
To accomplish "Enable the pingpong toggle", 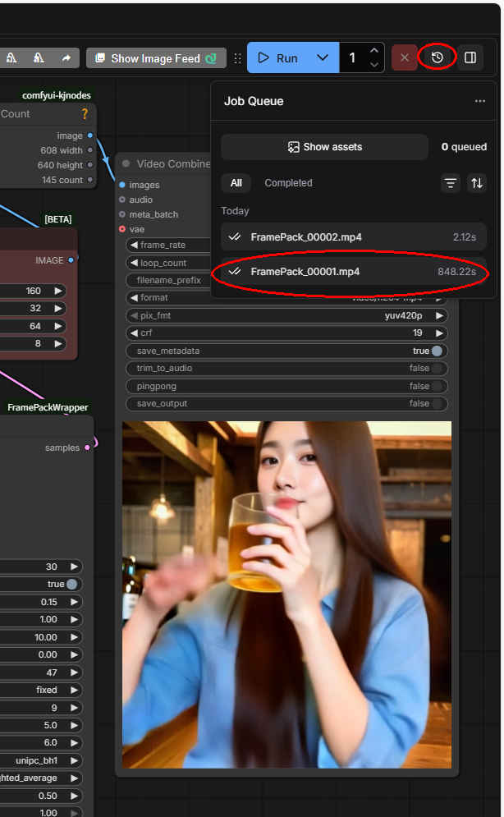I will tap(438, 386).
